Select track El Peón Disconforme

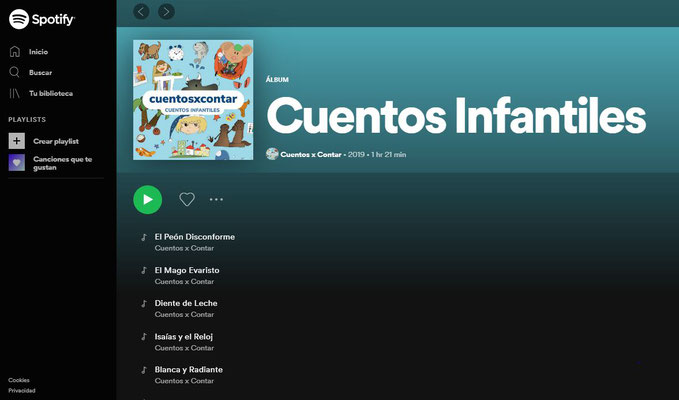click(x=194, y=237)
